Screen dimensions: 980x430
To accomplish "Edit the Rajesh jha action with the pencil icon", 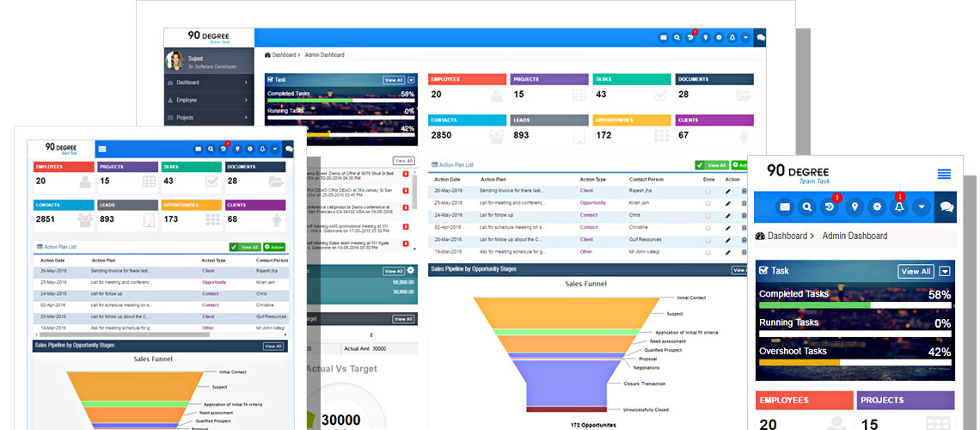I will 727,191.
